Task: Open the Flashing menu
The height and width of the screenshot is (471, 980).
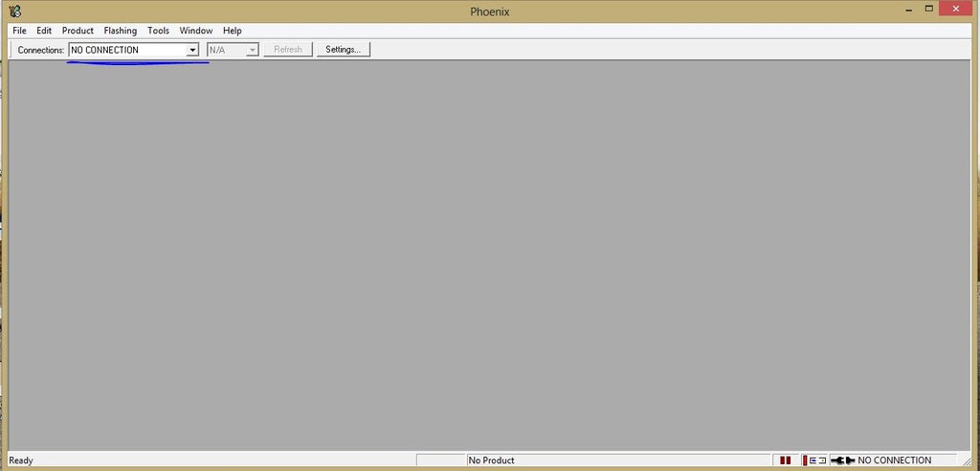Action: pos(120,31)
